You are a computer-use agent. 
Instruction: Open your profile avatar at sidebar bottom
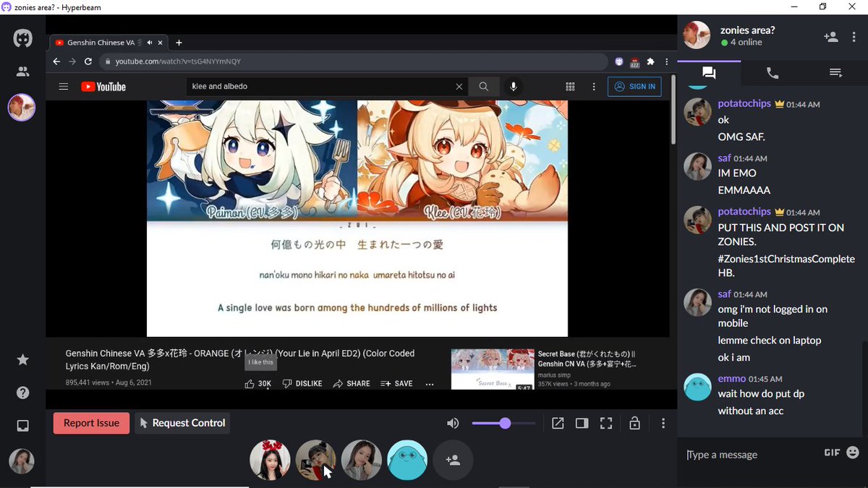[x=22, y=461]
